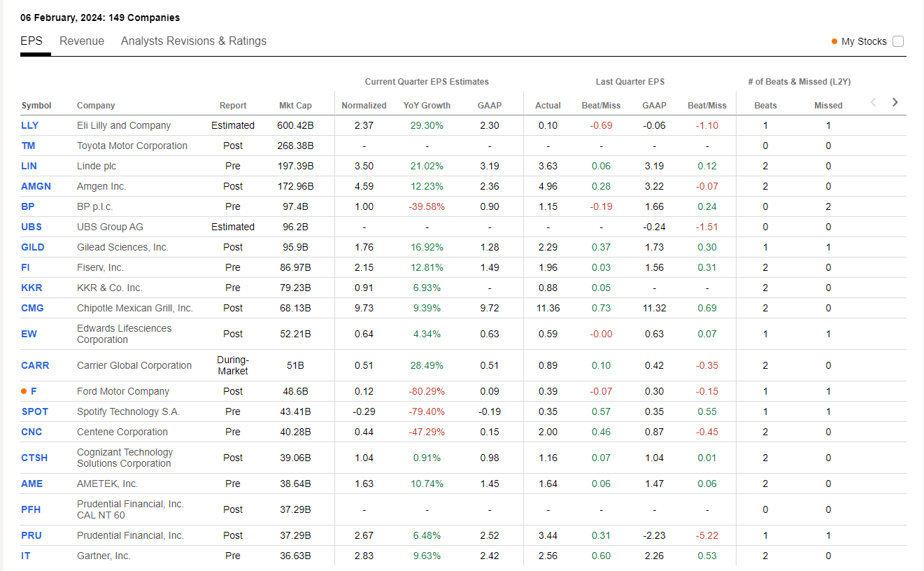Viewport: 924px width, 571px height.
Task: Open the UBS ticker link
Action: (31, 227)
